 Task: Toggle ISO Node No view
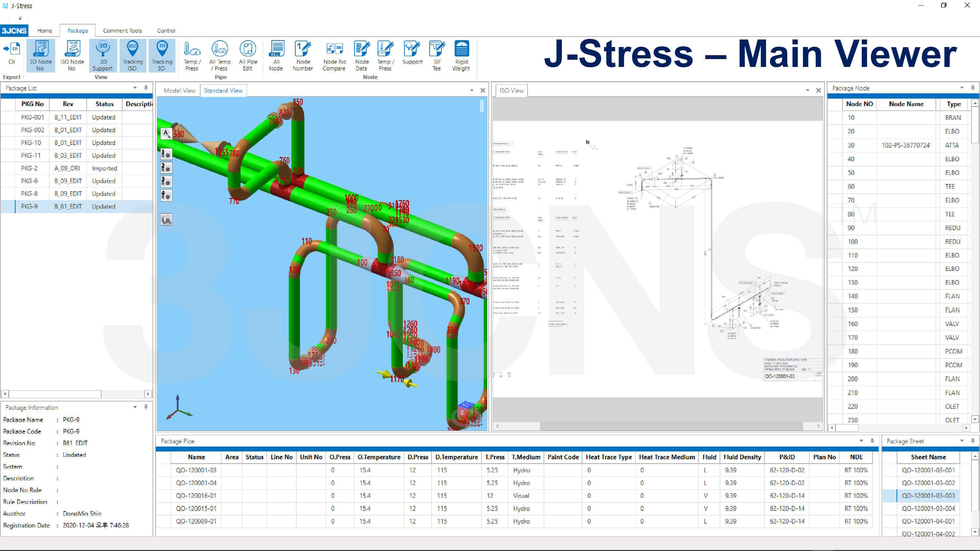tap(72, 55)
